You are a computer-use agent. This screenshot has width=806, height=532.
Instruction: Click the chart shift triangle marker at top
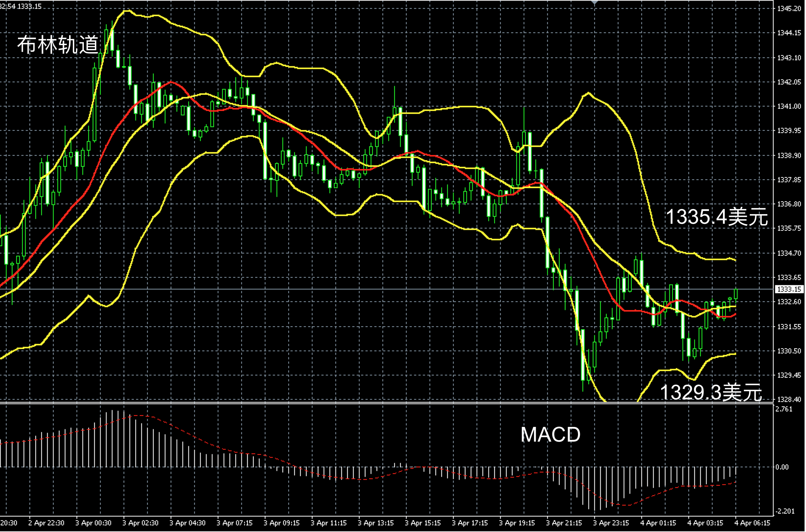pos(595,2)
